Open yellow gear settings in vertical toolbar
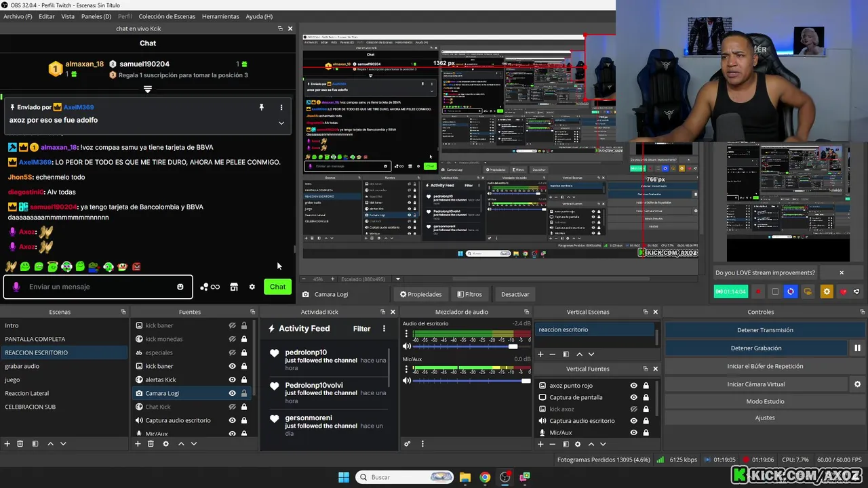Viewport: 868px width, 488px height. (x=826, y=291)
